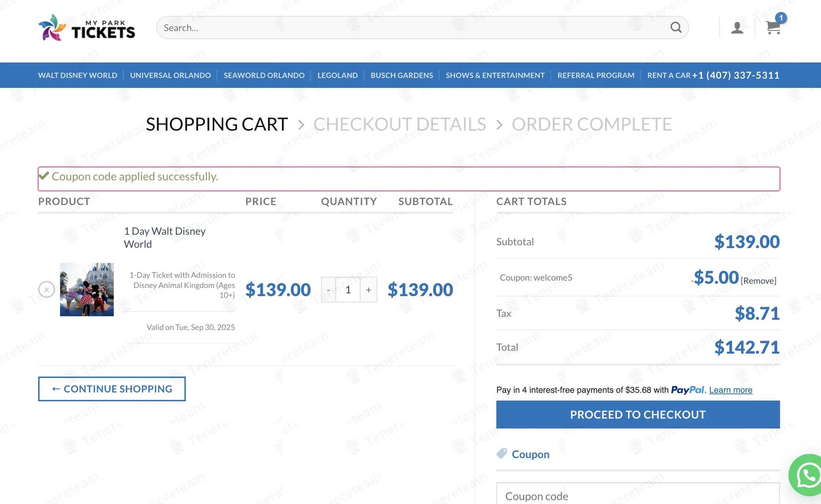Open the shopping cart icon

773,28
